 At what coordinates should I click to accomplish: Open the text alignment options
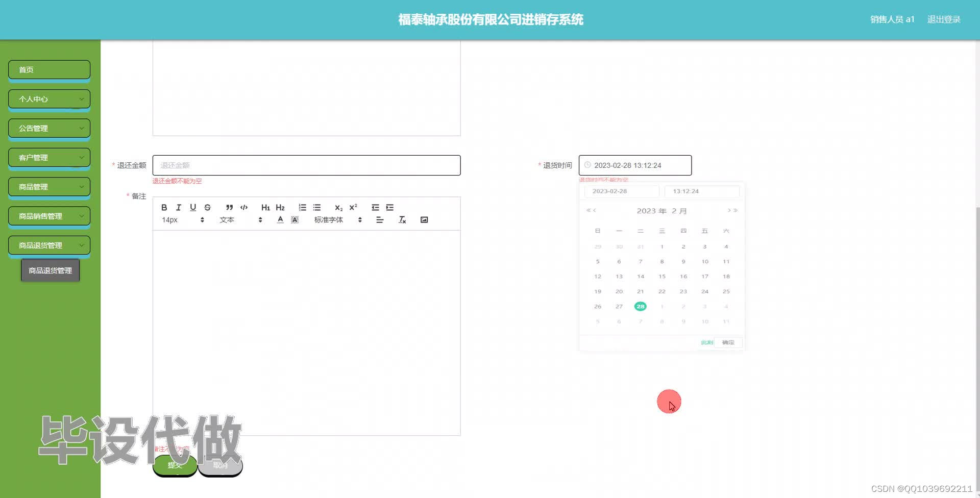(380, 220)
